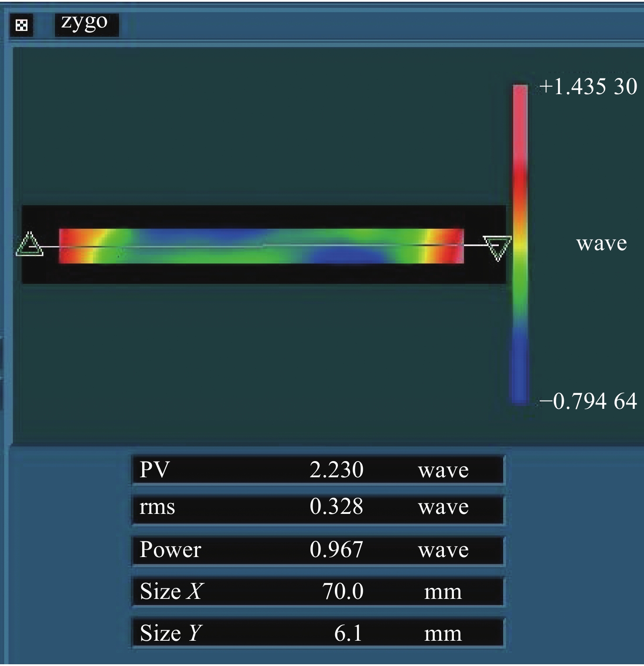Click the Power row label
This screenshot has height=666, width=644.
click(170, 549)
